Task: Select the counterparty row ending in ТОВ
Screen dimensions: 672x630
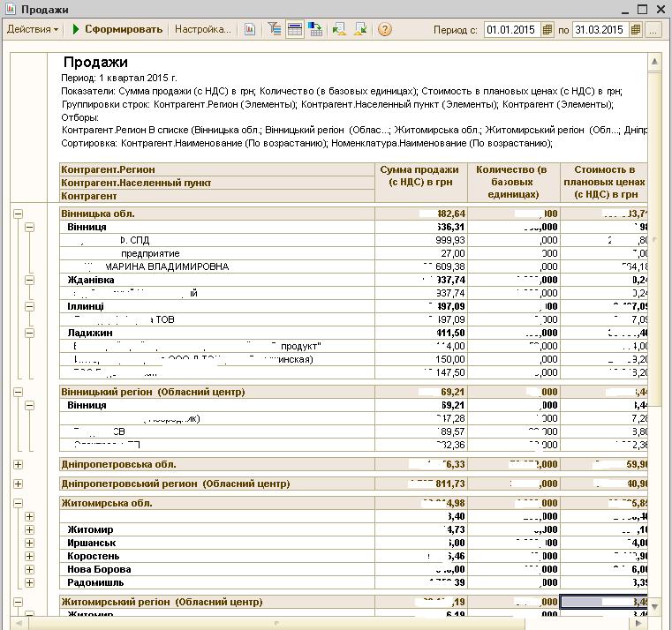Action: tap(217, 320)
